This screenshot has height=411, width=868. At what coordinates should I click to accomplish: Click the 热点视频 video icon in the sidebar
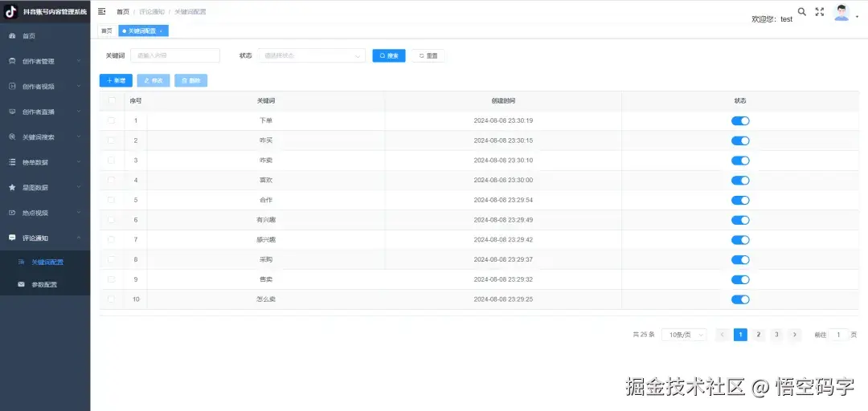tap(12, 213)
